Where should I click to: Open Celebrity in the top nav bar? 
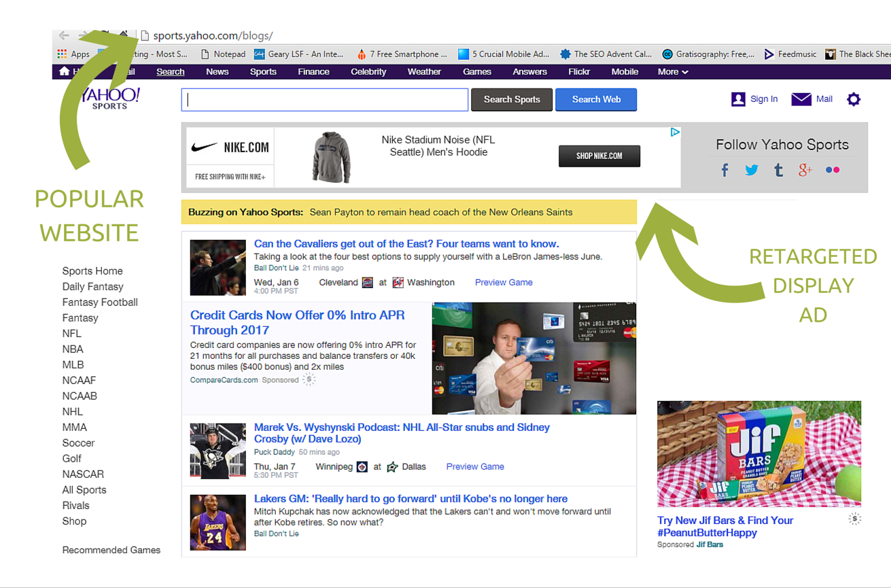point(368,71)
